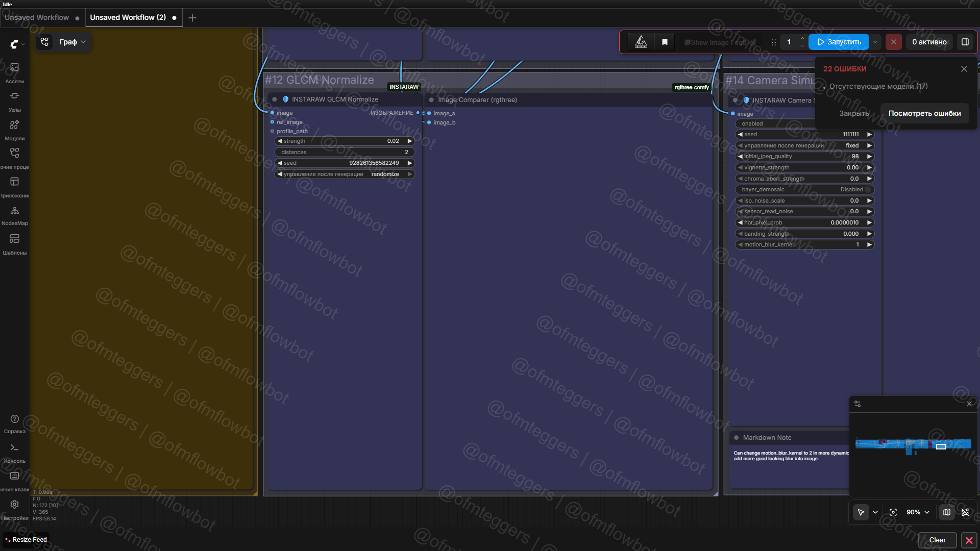Viewport: 980px width, 551px height.
Task: Click the Clear button at bottom
Action: pyautogui.click(x=937, y=540)
